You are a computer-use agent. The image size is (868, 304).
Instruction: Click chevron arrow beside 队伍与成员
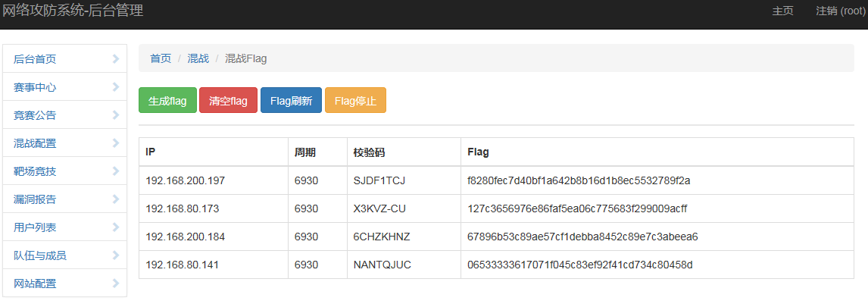[x=116, y=255]
